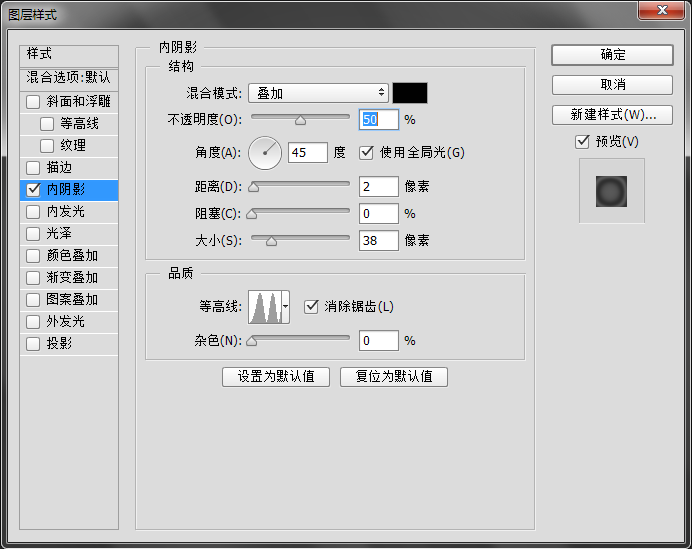Screen dimensions: 692x549
Task: Click the 新建样式(W)... button
Action: coord(613,115)
